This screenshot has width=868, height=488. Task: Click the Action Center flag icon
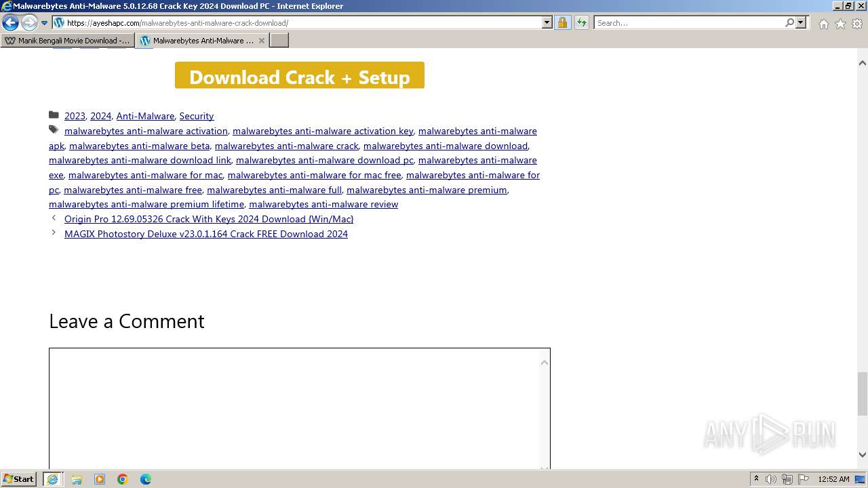[x=804, y=479]
